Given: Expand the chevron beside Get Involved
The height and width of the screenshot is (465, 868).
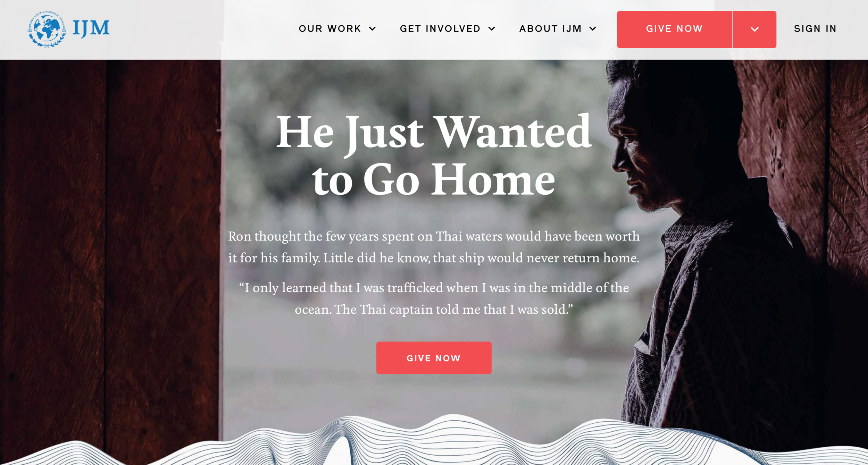Looking at the screenshot, I should 492,29.
